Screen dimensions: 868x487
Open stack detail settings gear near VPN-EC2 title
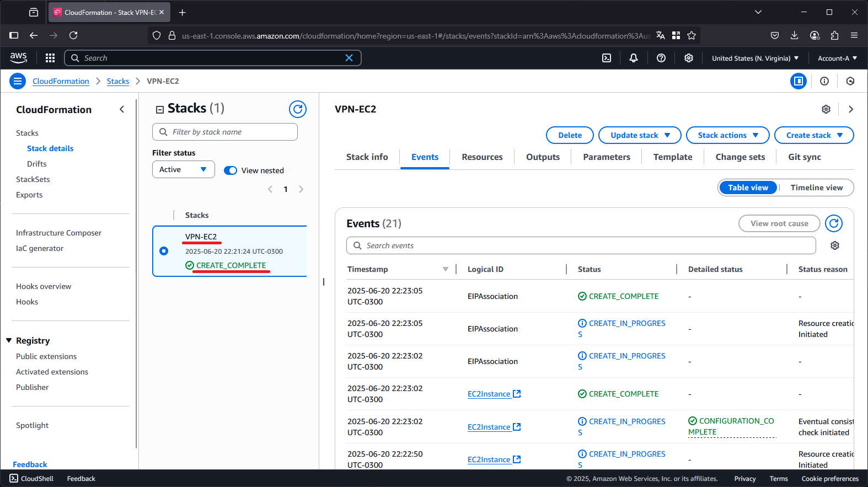(x=826, y=109)
